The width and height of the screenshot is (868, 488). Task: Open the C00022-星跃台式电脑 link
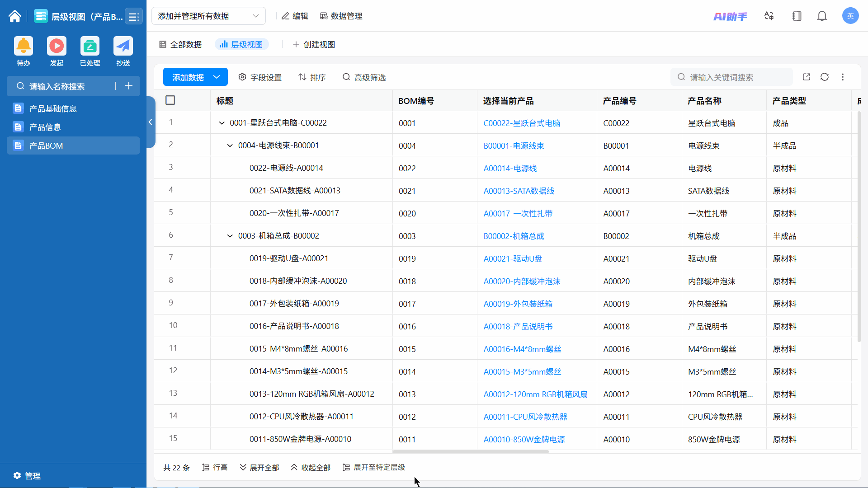pyautogui.click(x=522, y=123)
